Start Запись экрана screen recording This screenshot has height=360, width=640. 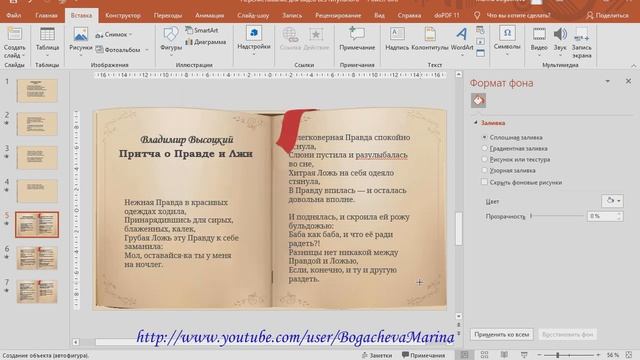(581, 42)
